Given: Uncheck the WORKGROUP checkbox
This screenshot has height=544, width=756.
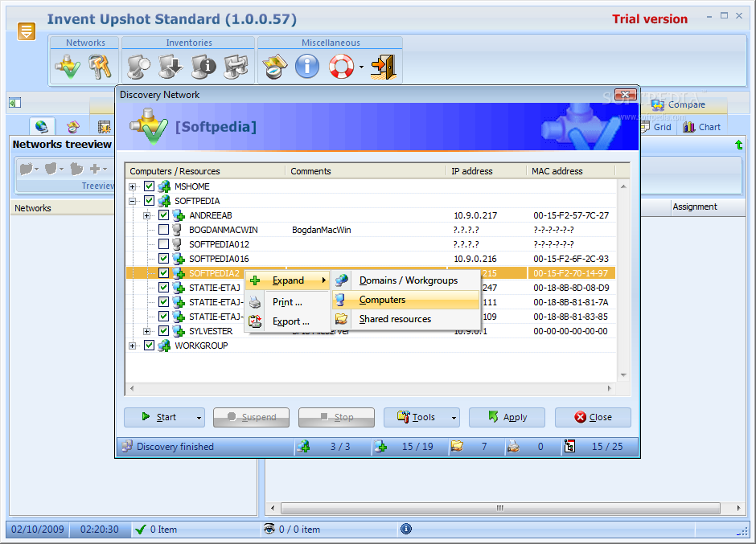Looking at the screenshot, I should (149, 345).
